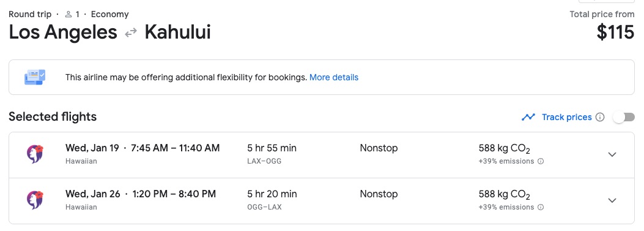
Task: Click emissions info icon for OGG–LAX flight
Action: (541, 207)
